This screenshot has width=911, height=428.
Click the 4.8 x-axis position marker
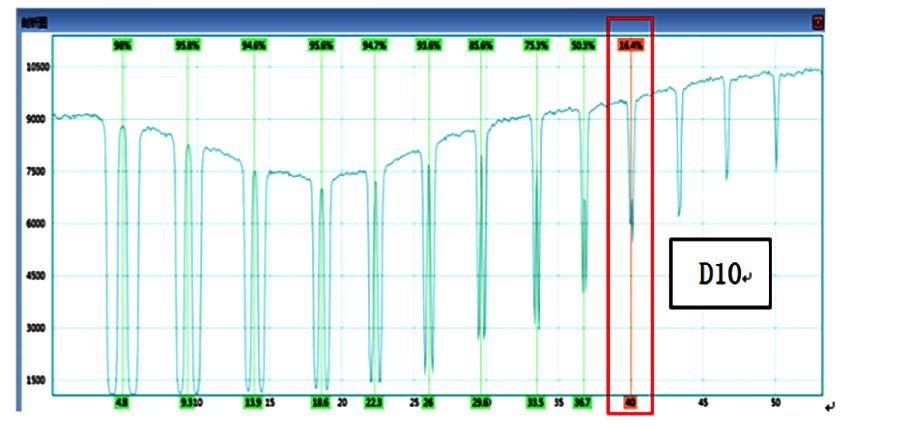click(x=121, y=402)
